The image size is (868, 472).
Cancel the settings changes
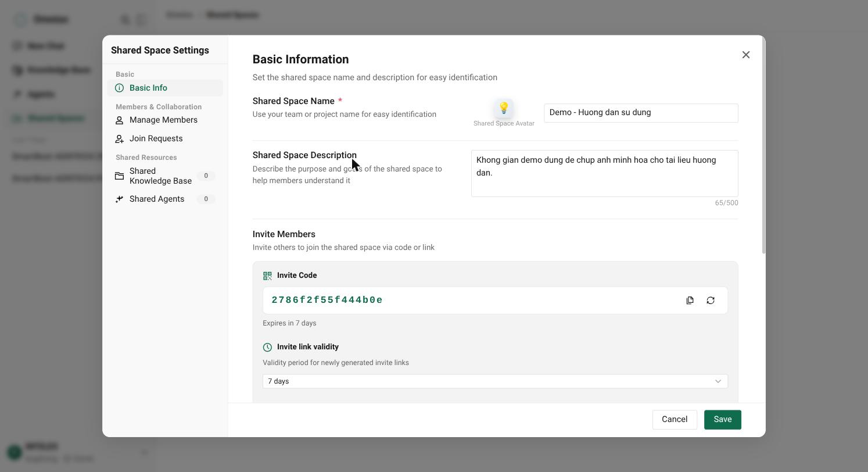tap(675, 420)
